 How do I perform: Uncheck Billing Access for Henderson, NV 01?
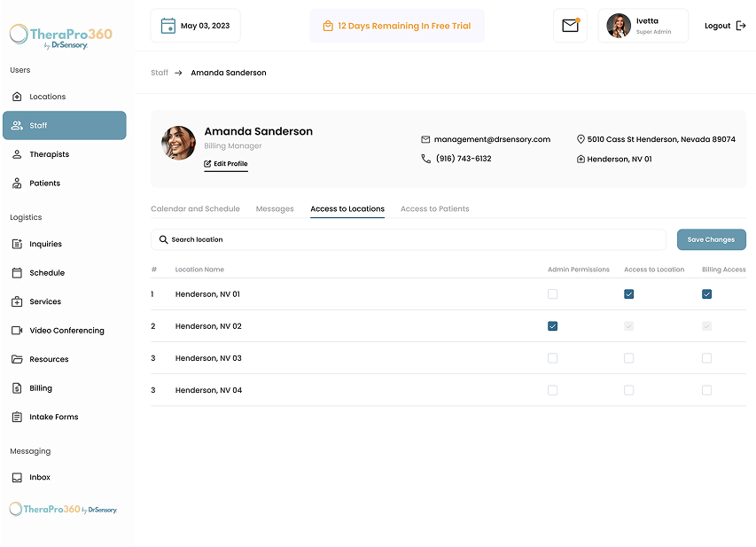707,294
